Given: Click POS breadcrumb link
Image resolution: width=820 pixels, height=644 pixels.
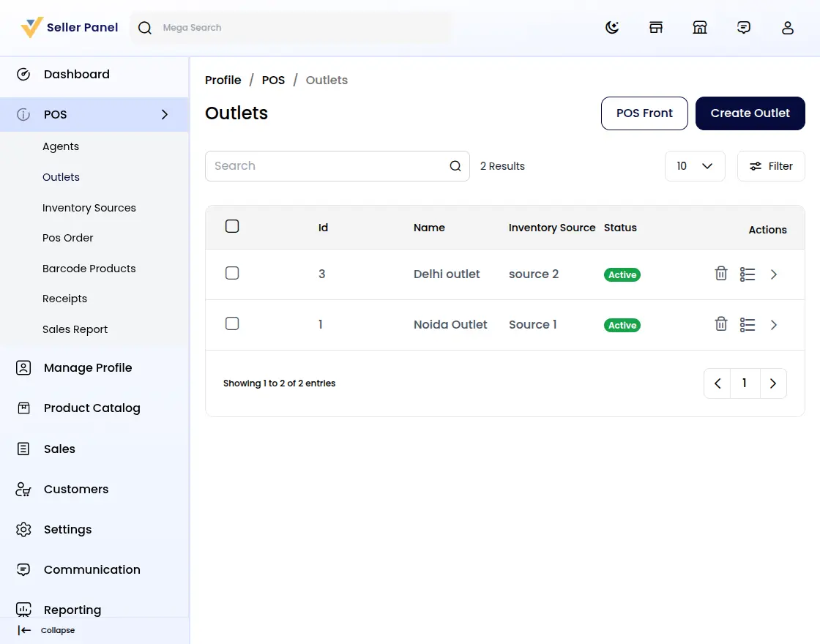Looking at the screenshot, I should point(273,80).
